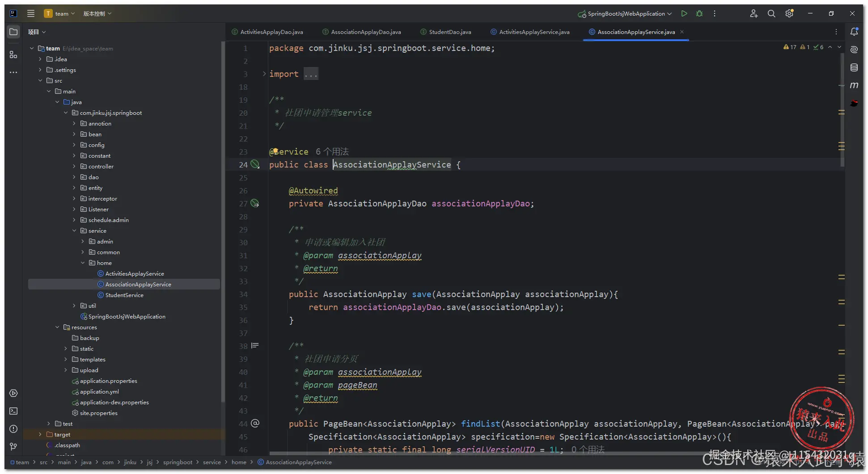Jump to previous highlighted error arrow

830,47
